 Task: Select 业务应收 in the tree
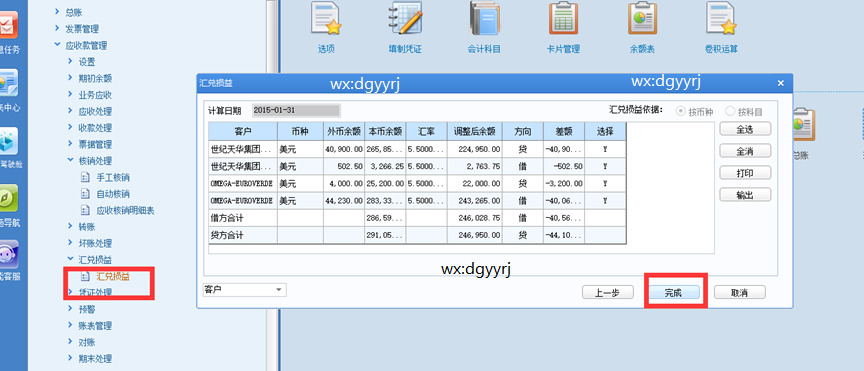(x=95, y=95)
